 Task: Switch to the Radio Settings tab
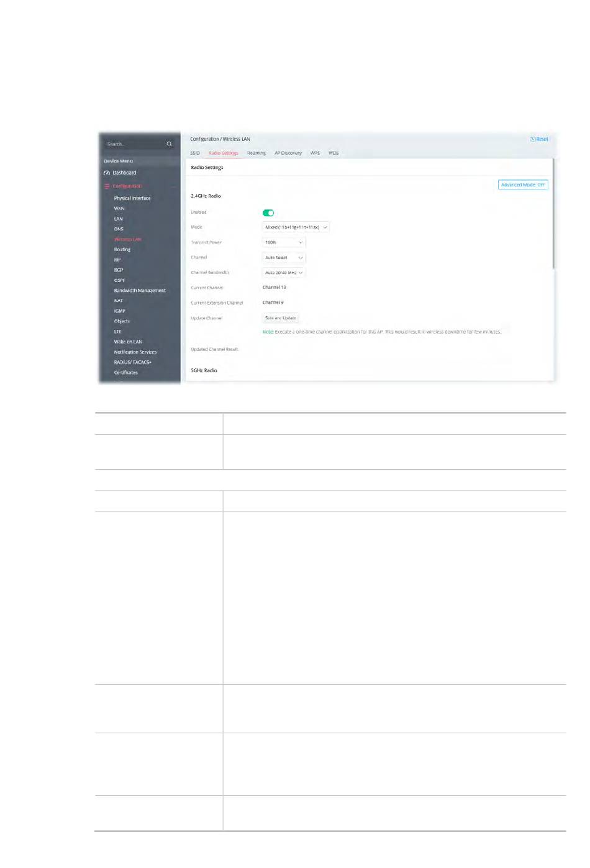(x=224, y=153)
